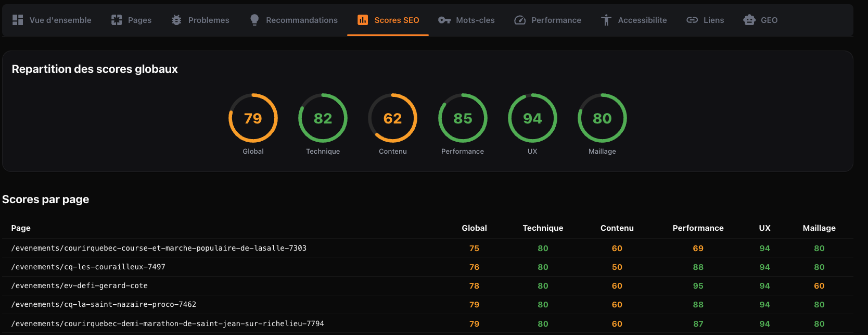Click the Global score gauge showing 79

click(x=253, y=118)
